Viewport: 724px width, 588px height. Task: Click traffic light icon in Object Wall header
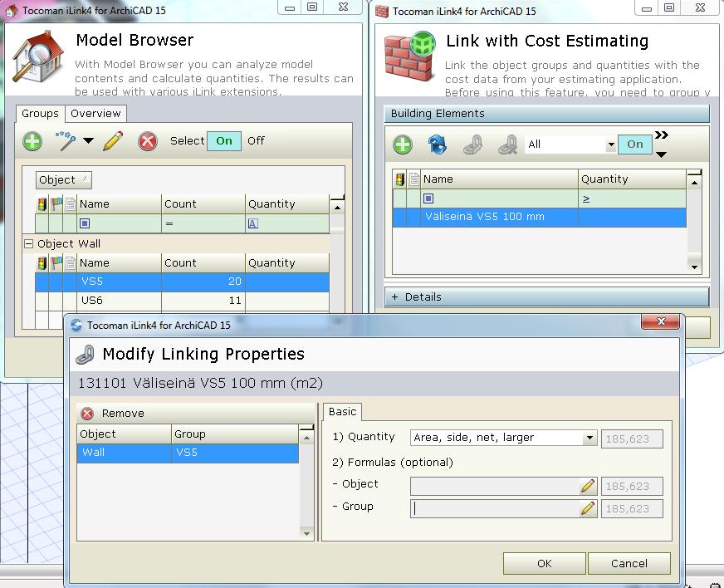(42, 263)
